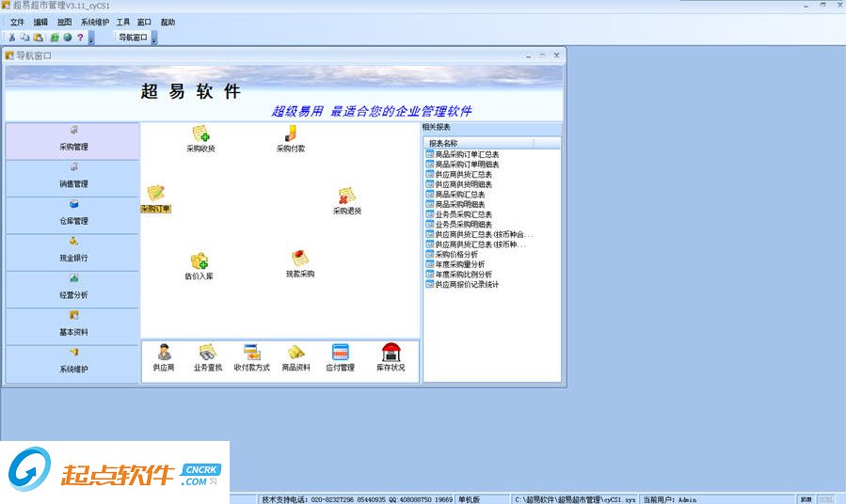This screenshot has height=504, width=846.
Task: Select 基本资料 in the navigation sidebar
Action: point(72,327)
